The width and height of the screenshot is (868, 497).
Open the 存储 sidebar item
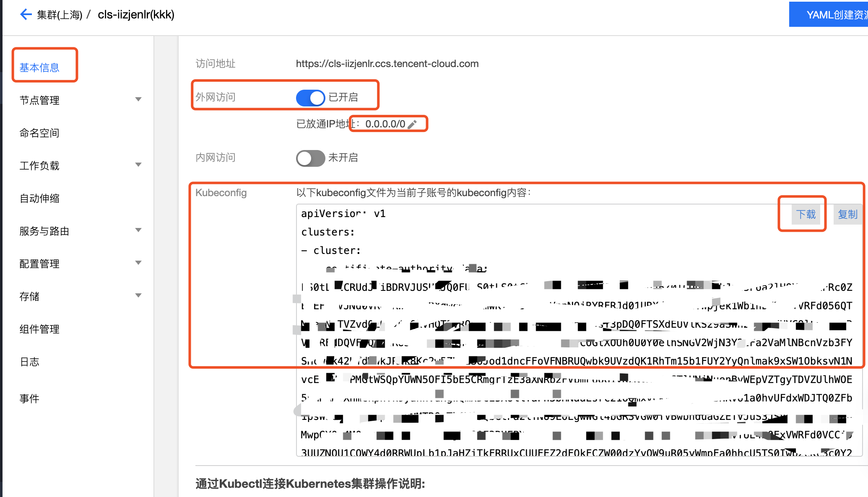(29, 296)
